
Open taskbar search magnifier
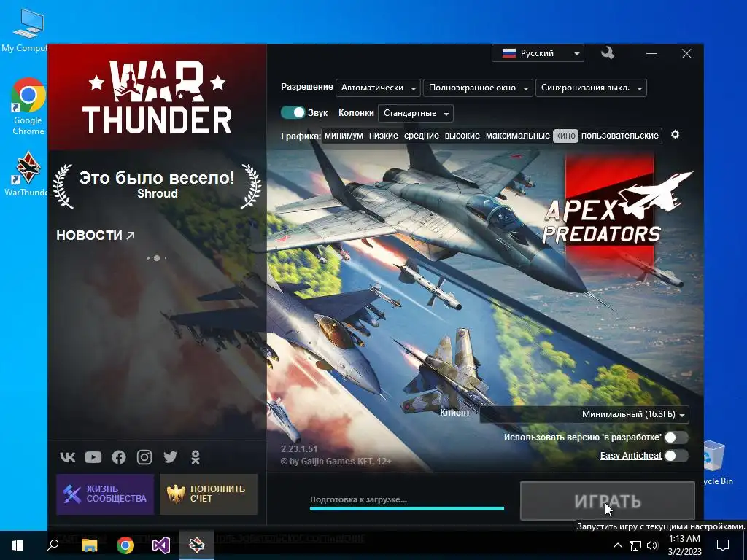click(53, 545)
